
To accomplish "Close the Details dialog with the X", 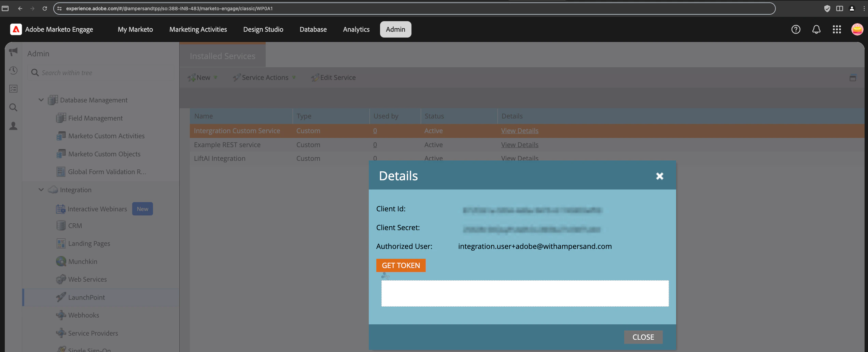I will pyautogui.click(x=659, y=176).
